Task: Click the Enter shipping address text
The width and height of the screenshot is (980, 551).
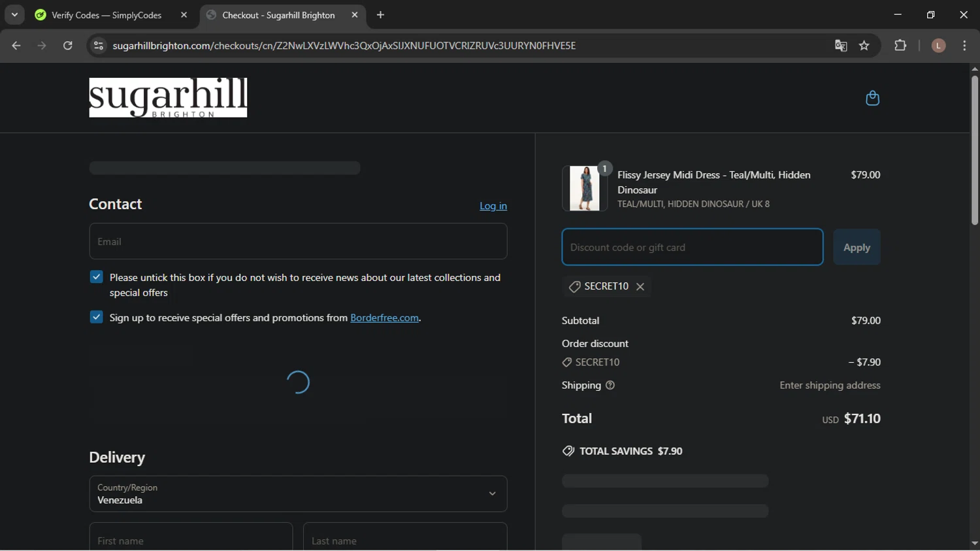Action: (830, 385)
